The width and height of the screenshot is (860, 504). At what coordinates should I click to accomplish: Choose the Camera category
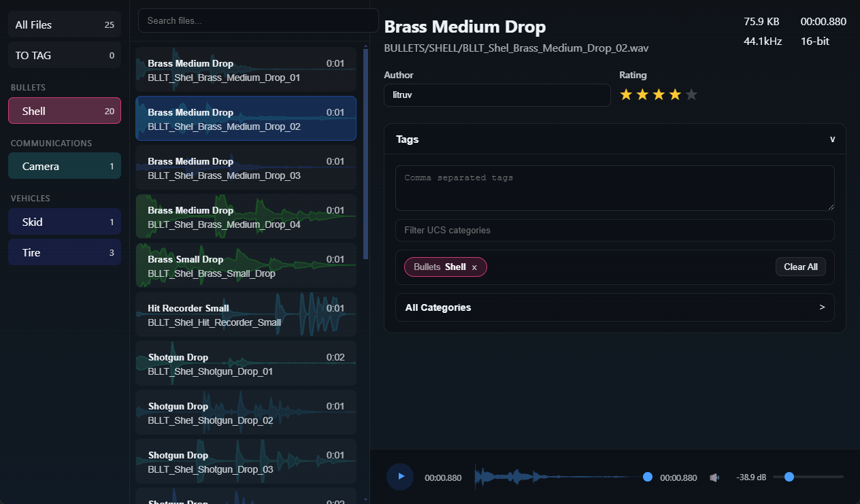[x=65, y=166]
